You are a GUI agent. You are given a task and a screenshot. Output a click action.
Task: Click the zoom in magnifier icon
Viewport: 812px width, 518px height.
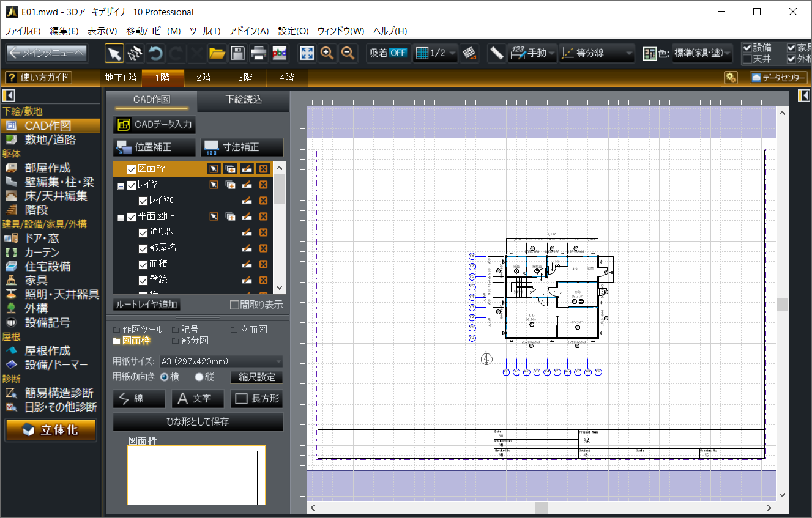[327, 53]
